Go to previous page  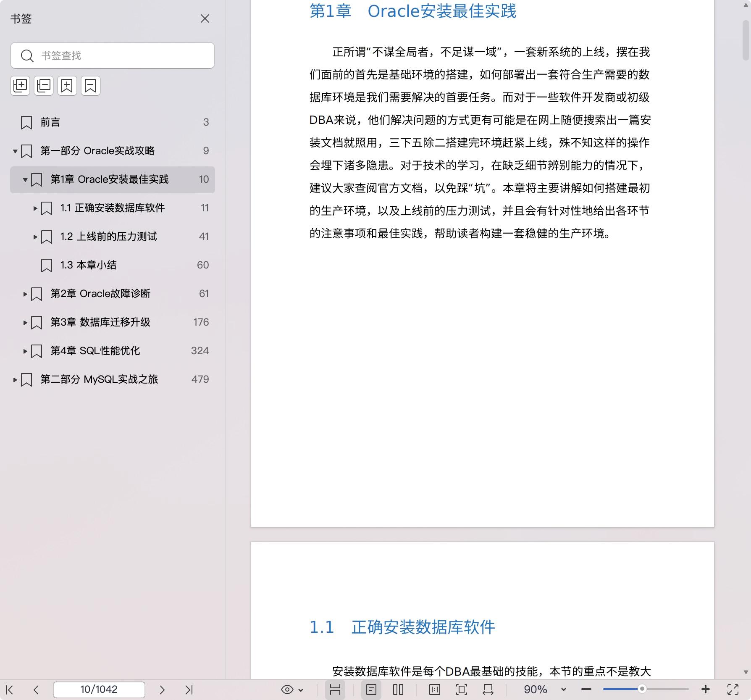(36, 689)
